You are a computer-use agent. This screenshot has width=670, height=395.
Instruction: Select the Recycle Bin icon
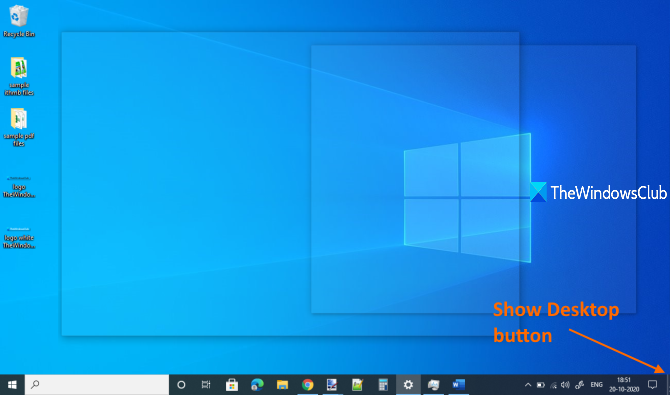pos(18,21)
